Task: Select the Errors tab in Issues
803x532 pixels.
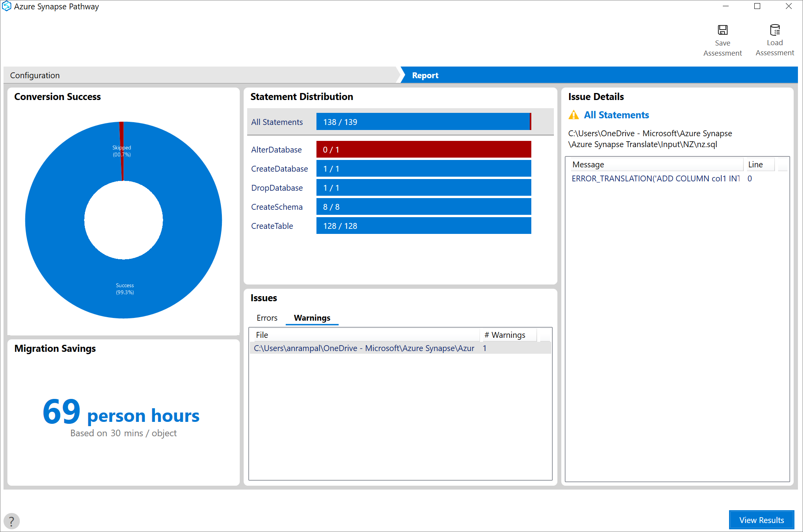Action: pyautogui.click(x=267, y=318)
